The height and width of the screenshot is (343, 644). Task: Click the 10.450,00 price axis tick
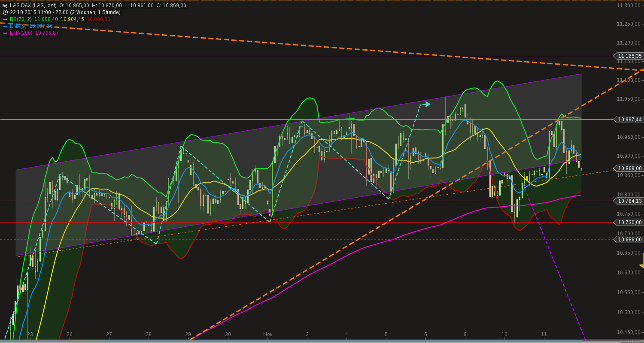coord(629,332)
